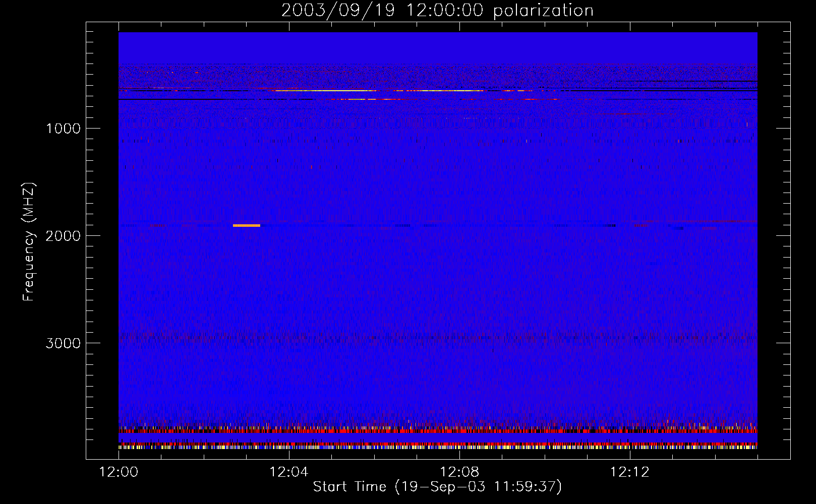Viewport: 816px width, 504px height.
Task: Click the 12:00 time tick label
Action: coord(119,472)
